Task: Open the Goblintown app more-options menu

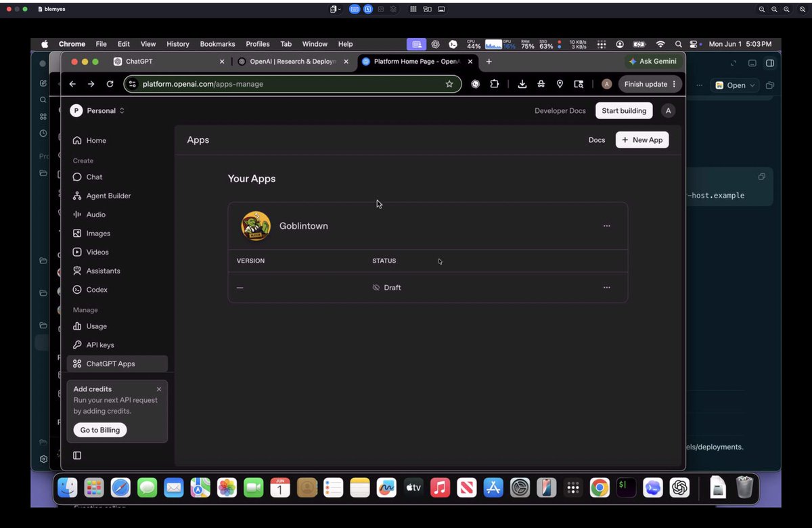Action: [606, 226]
